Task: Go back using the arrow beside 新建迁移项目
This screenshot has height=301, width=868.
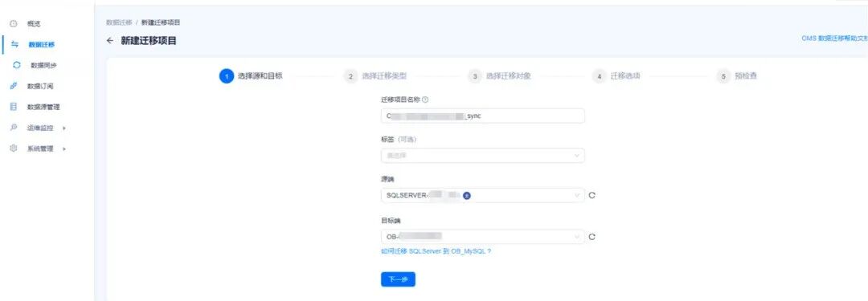Action: pos(109,40)
